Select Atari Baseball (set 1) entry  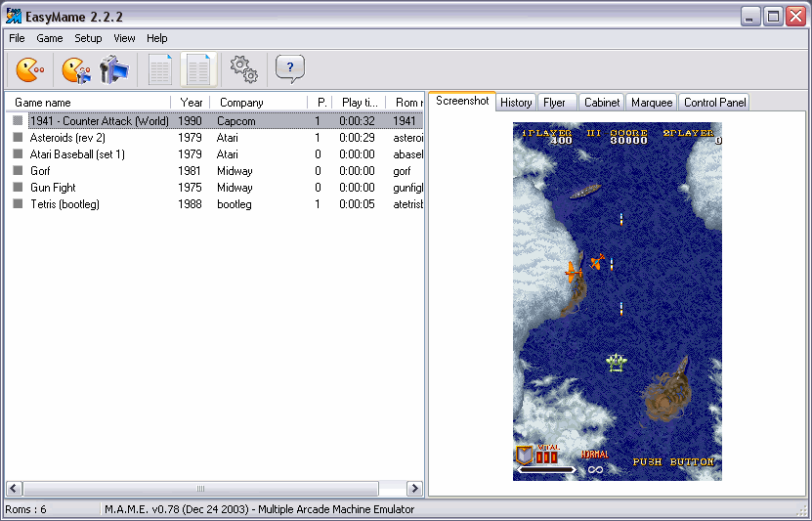point(77,153)
